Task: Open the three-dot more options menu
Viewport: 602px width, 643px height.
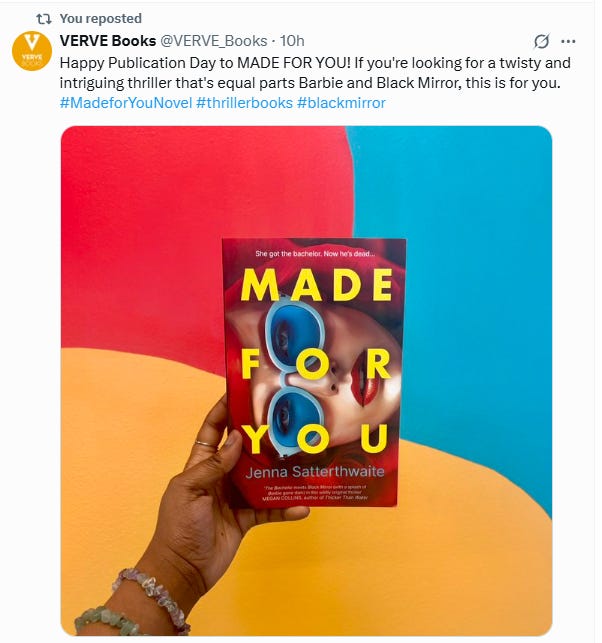Action: pyautogui.click(x=568, y=41)
